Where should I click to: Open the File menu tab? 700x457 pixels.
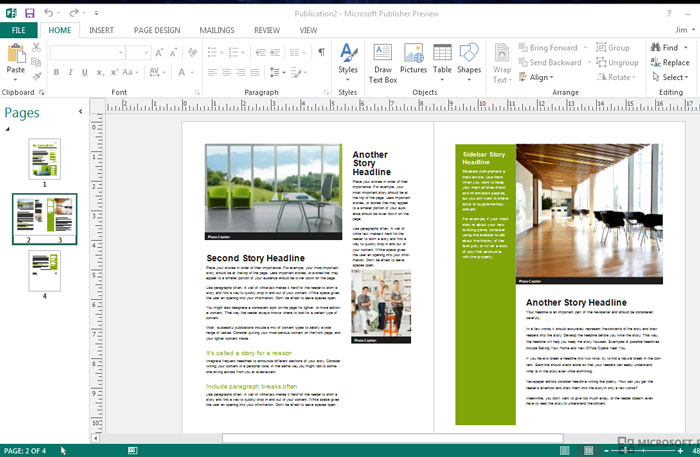(x=18, y=30)
